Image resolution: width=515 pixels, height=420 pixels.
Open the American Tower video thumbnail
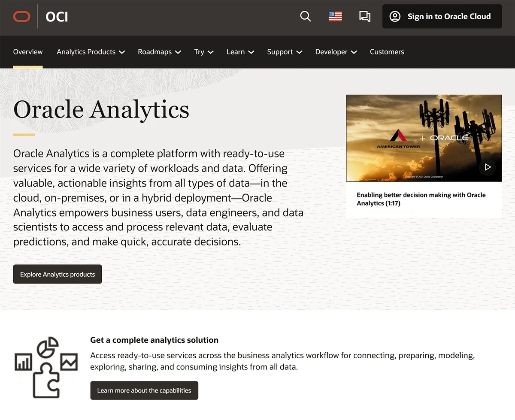point(424,138)
